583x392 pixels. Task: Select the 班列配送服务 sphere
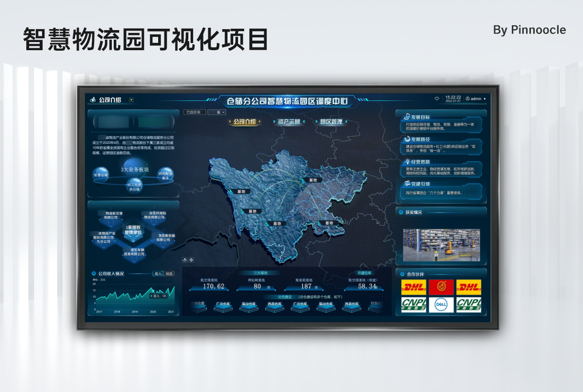click(x=166, y=175)
